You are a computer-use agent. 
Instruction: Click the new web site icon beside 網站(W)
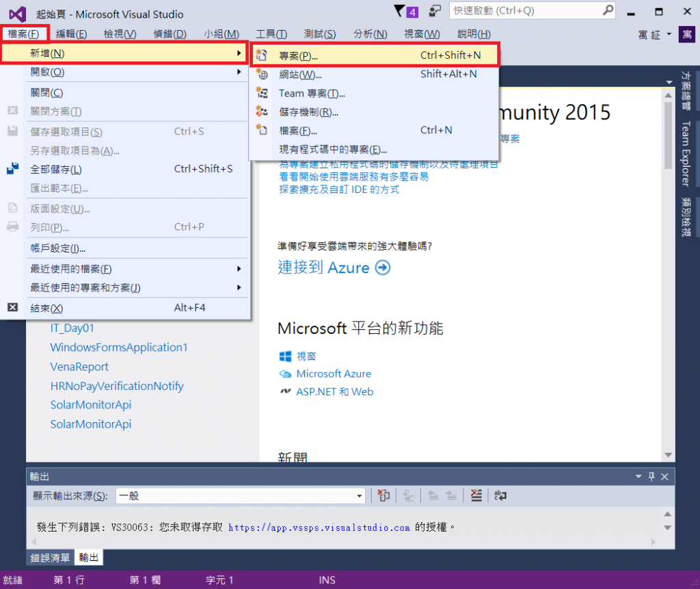pos(262,74)
